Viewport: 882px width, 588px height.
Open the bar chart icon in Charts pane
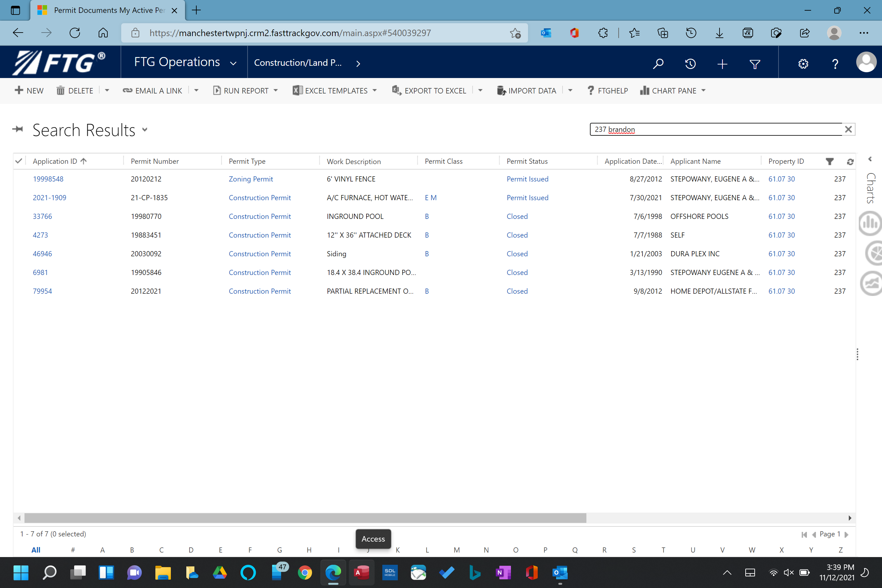click(871, 223)
